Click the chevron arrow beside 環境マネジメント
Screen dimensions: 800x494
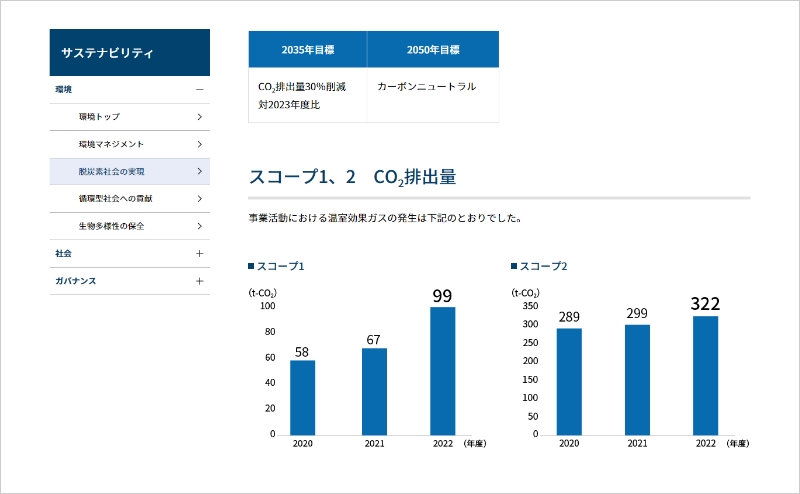199,144
